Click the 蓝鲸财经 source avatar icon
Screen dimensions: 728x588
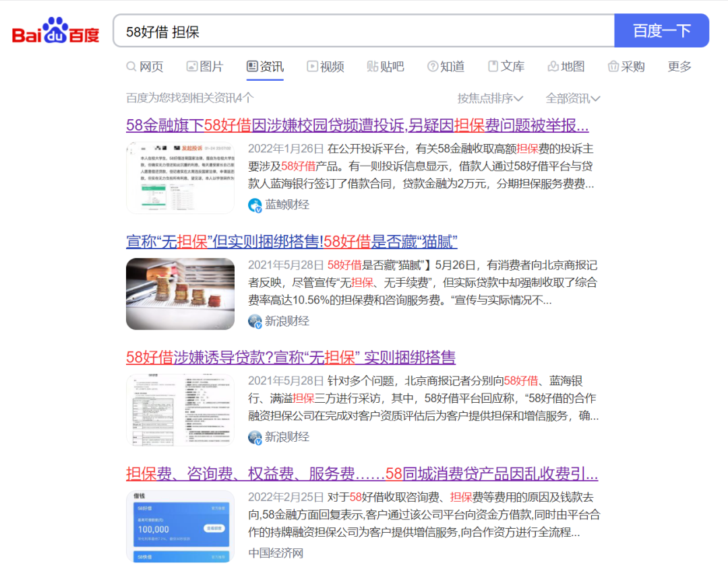[255, 205]
